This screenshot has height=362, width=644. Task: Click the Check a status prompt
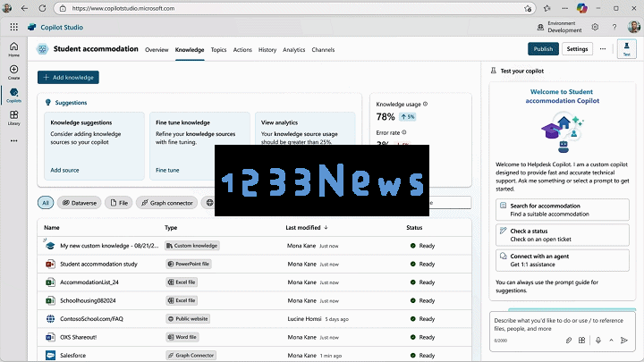tap(563, 235)
